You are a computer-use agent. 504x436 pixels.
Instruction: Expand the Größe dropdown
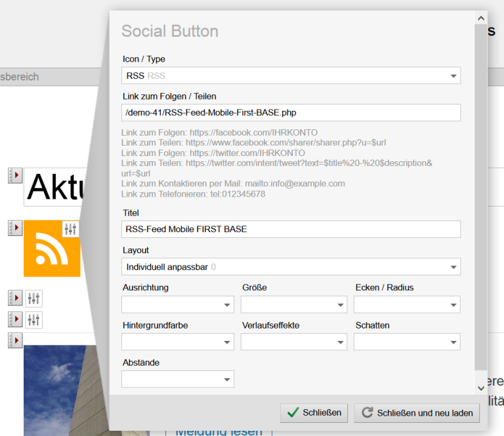[294, 305]
